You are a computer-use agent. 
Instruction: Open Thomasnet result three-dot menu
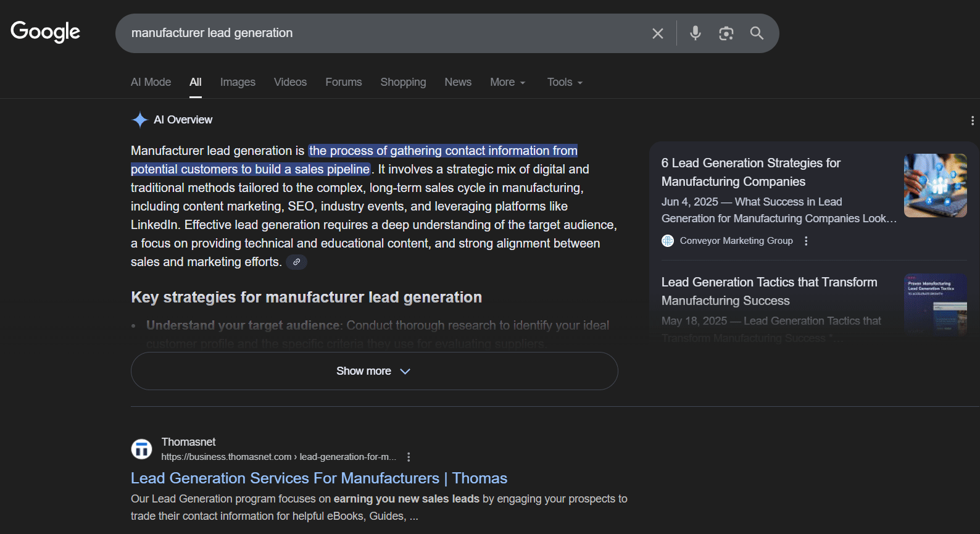pyautogui.click(x=409, y=457)
